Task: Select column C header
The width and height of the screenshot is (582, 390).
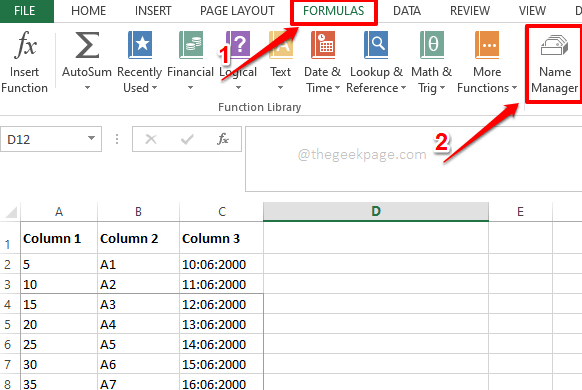Action: click(x=222, y=212)
